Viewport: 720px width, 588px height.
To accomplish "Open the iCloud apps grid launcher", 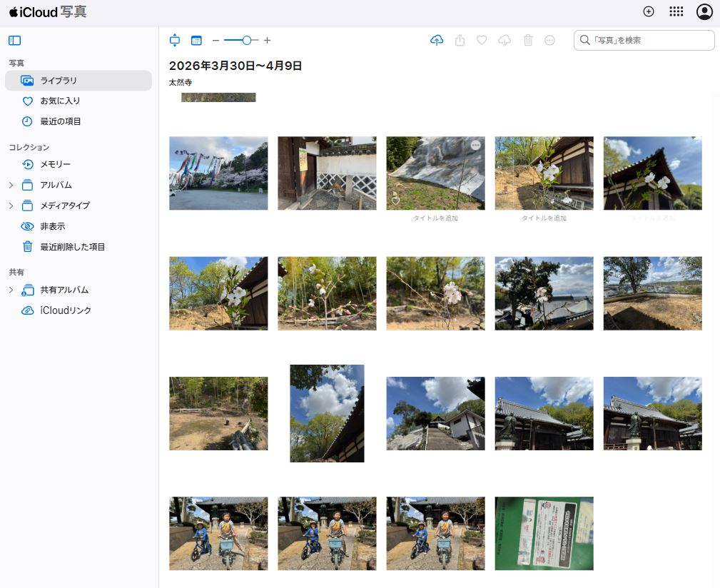I will pos(676,11).
